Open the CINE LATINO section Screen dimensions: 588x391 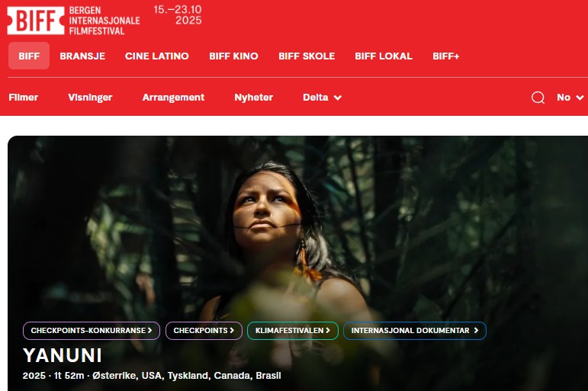pos(157,56)
